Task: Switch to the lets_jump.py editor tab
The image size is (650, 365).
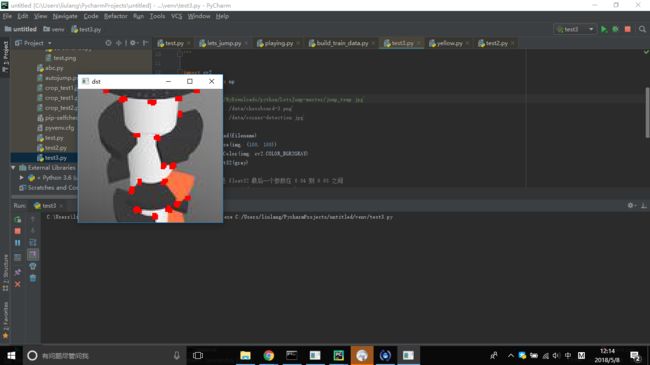Action: click(x=224, y=43)
